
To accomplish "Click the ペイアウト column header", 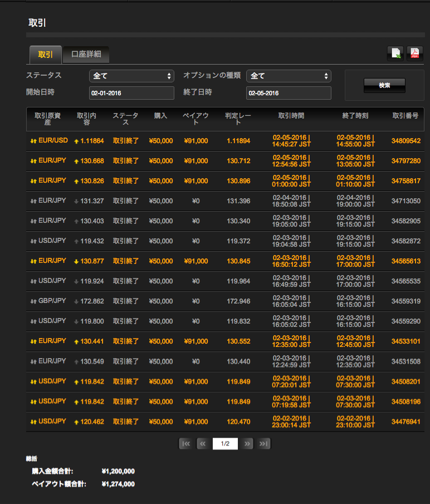I will tap(196, 119).
